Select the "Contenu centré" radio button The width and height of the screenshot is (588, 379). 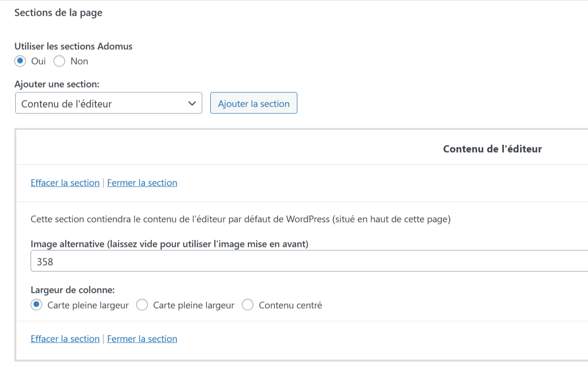(248, 305)
